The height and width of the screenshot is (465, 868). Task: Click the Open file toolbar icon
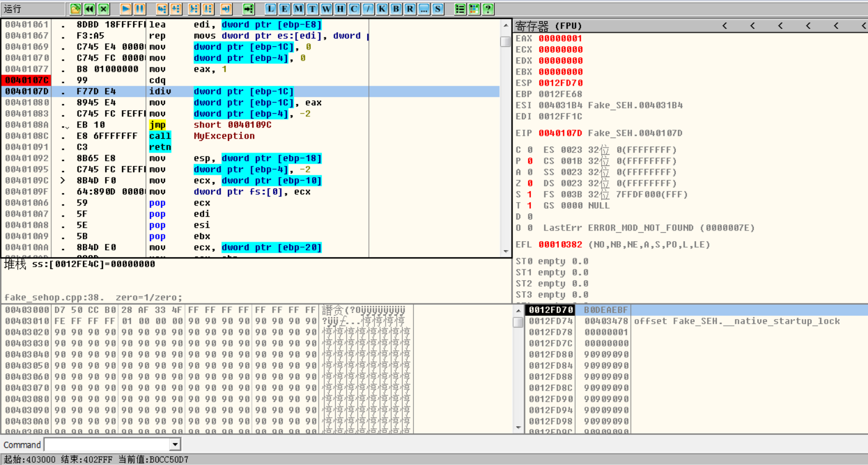(75, 9)
